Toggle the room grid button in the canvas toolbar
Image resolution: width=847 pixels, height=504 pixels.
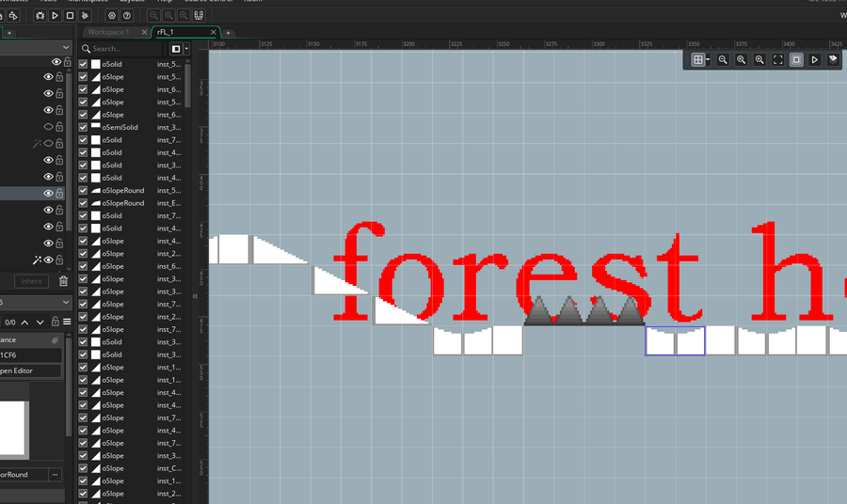coord(698,60)
